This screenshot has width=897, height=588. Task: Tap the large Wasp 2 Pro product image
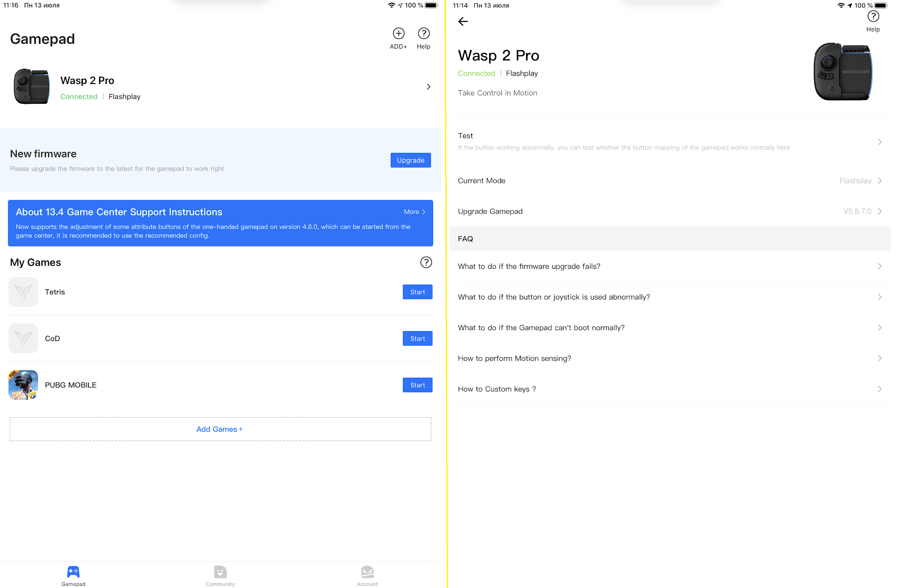[843, 72]
